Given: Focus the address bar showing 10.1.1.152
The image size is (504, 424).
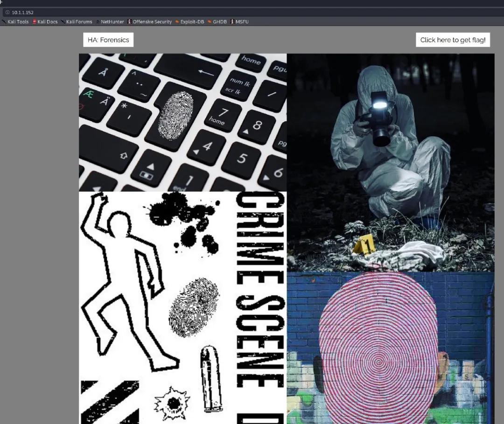Looking at the screenshot, I should [253, 13].
